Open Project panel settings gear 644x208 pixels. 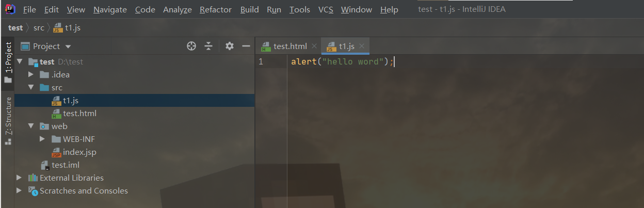tap(230, 46)
